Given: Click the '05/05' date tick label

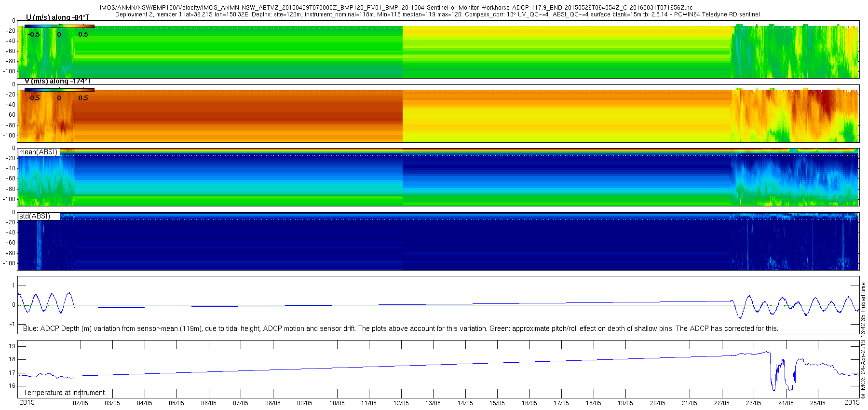Looking at the screenshot, I should (176, 403).
